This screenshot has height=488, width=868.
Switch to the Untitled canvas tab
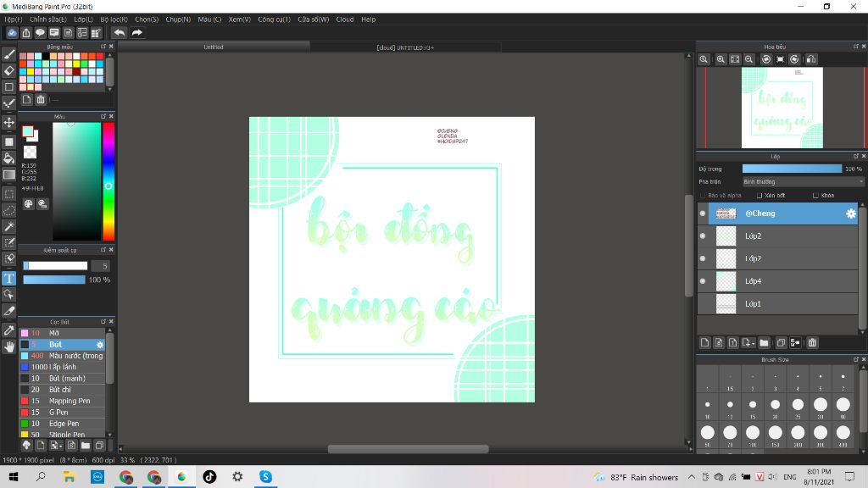(214, 47)
